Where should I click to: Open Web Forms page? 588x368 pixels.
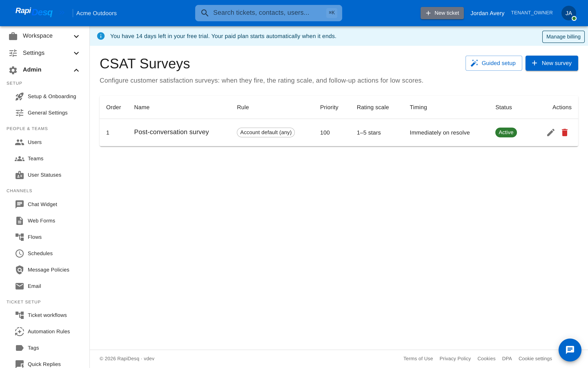click(45, 221)
